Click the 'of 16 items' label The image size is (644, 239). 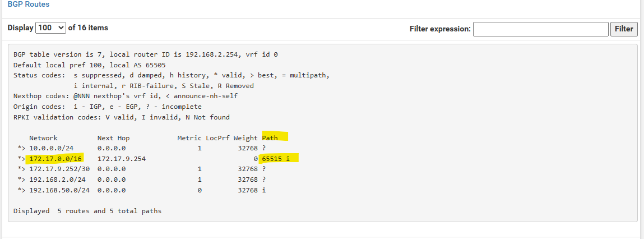coord(88,28)
